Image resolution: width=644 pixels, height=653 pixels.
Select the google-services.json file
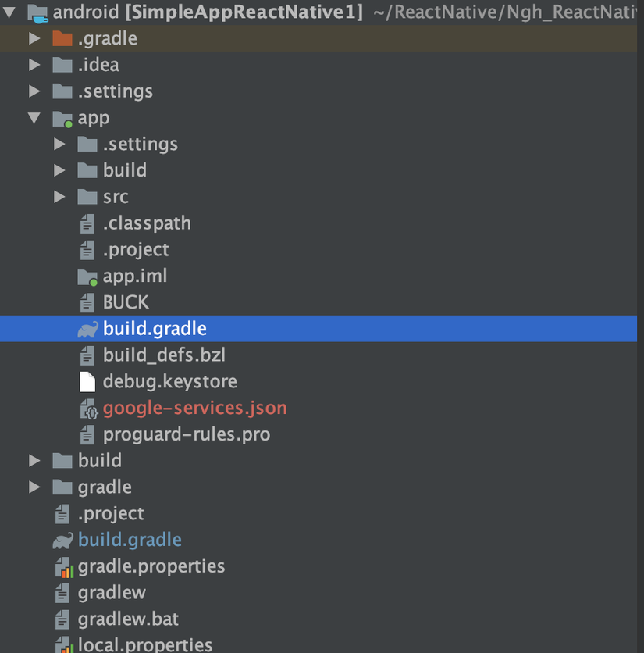[194, 408]
